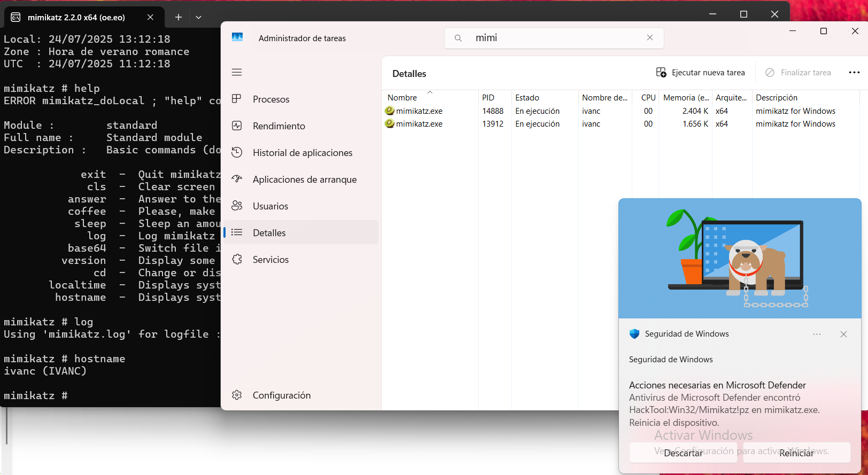The image size is (868, 475).
Task: Click the Procesos grid icon
Action: tap(237, 99)
